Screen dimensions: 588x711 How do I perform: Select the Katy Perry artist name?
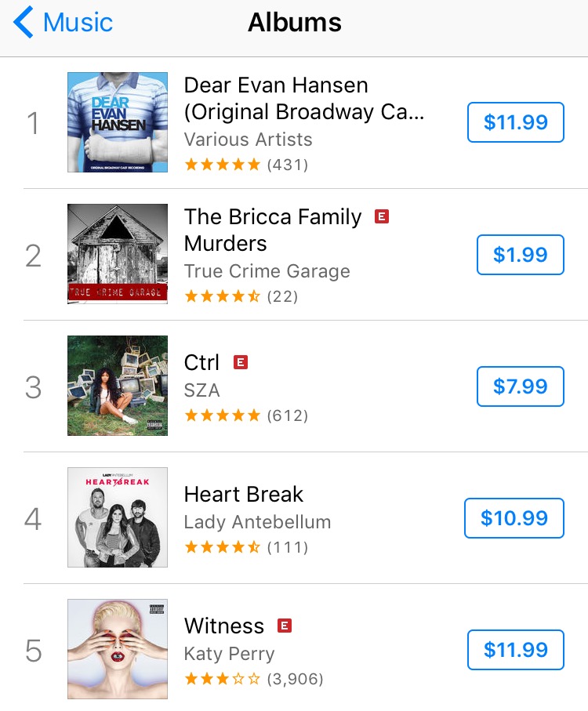click(230, 654)
